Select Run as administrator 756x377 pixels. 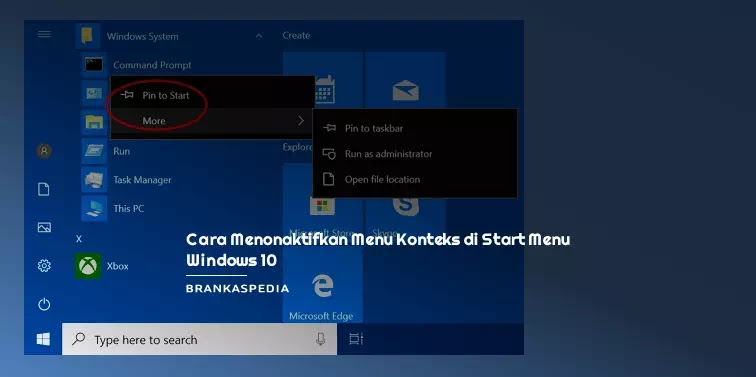[x=415, y=154]
